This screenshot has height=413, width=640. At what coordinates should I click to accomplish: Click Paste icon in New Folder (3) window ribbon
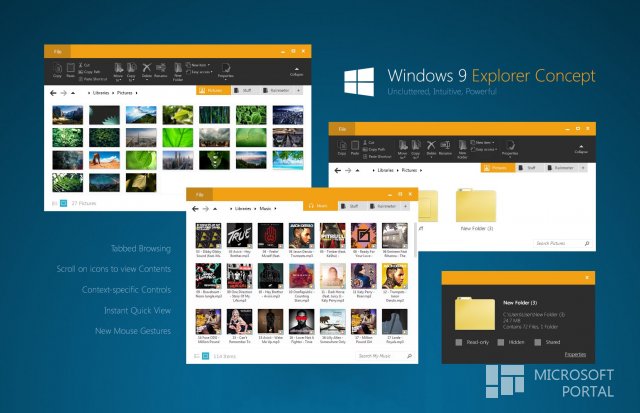point(355,145)
